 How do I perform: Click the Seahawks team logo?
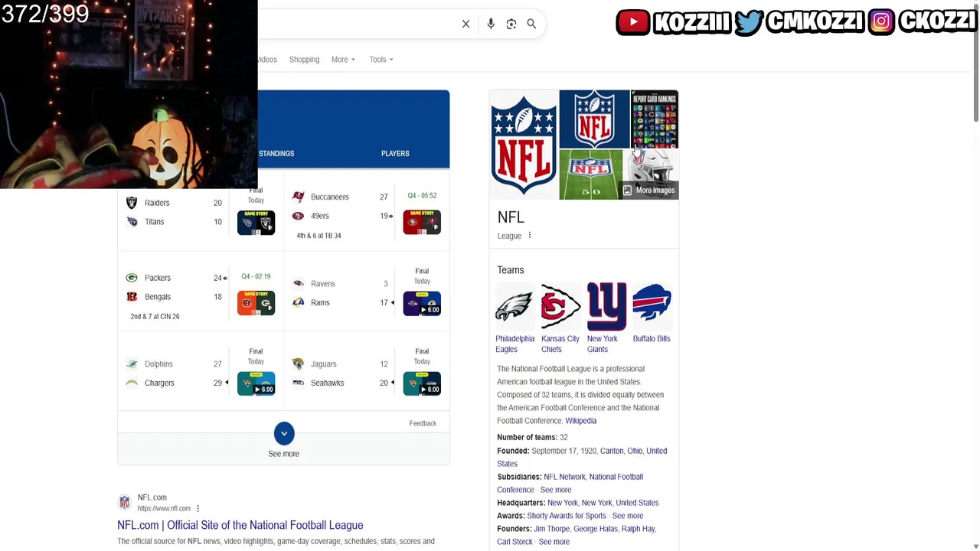(298, 383)
